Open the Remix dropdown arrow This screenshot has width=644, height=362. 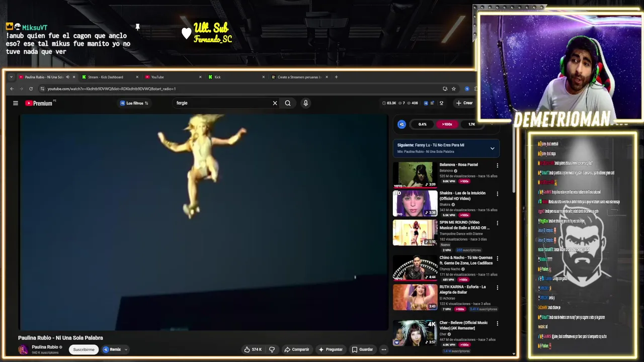[x=126, y=349]
